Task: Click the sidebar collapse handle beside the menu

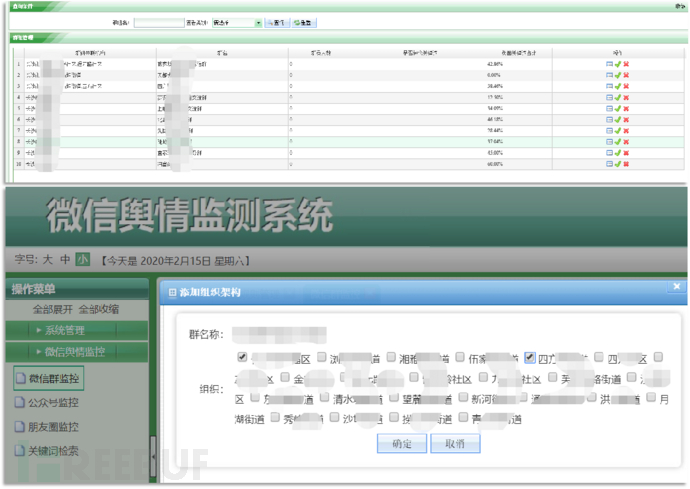Action: point(153,456)
